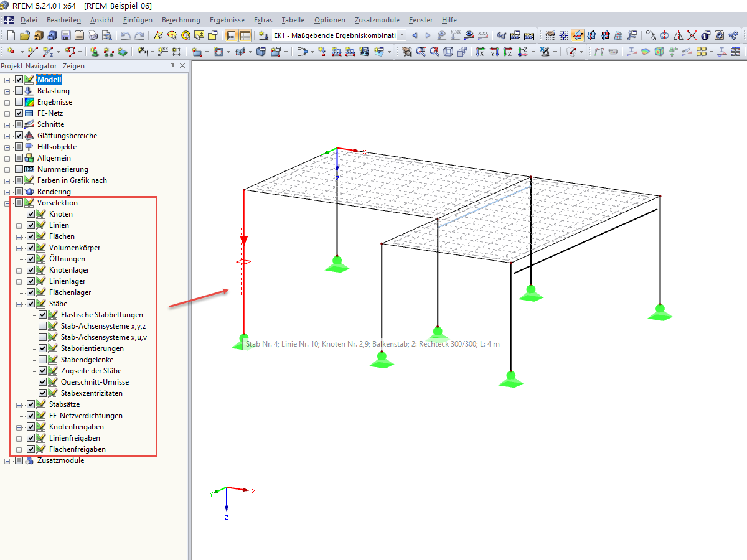Click the New nodal support icon
Image resolution: width=747 pixels, height=560 pixels.
94,52
